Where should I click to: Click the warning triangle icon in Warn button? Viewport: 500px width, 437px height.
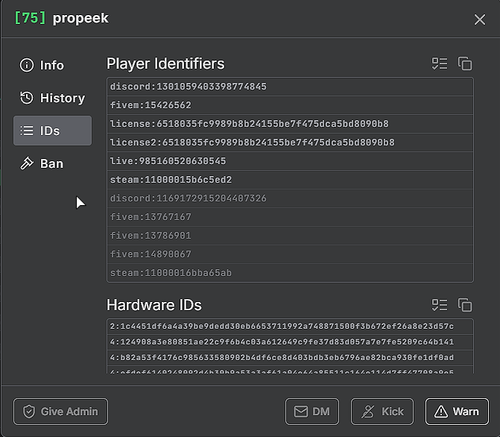point(441,412)
